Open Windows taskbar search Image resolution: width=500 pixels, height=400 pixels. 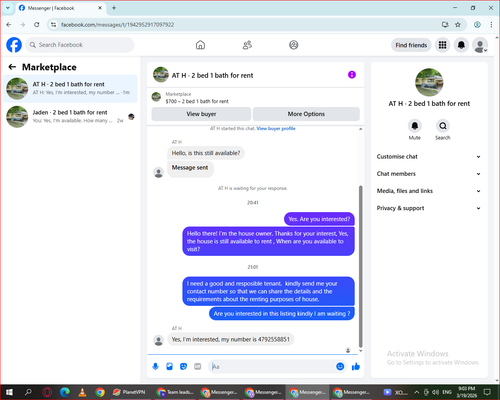click(28, 392)
